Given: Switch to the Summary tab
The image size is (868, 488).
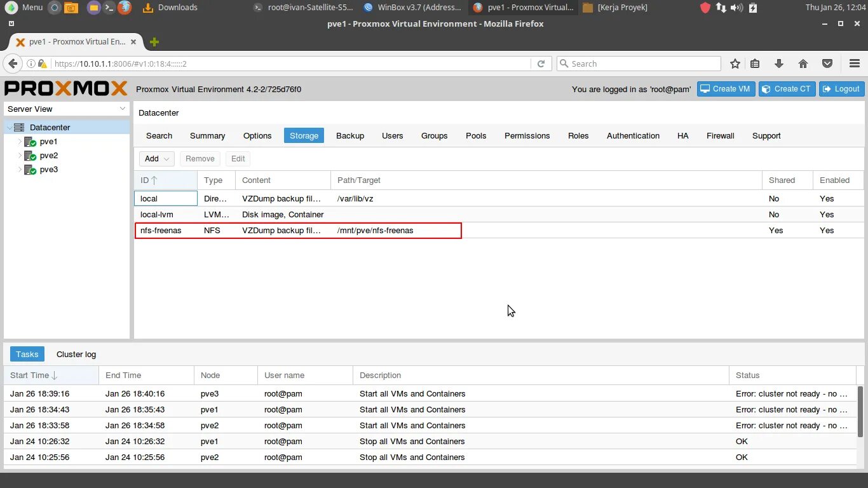Looking at the screenshot, I should (207, 135).
